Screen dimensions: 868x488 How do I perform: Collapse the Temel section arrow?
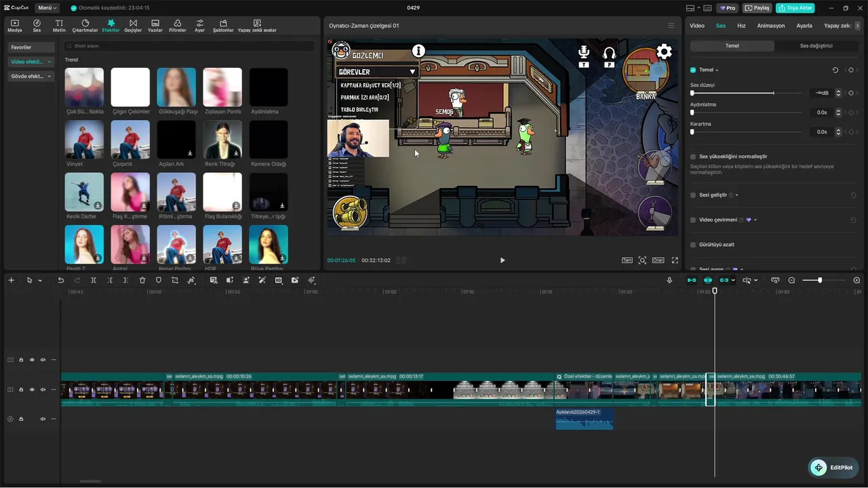pyautogui.click(x=717, y=70)
